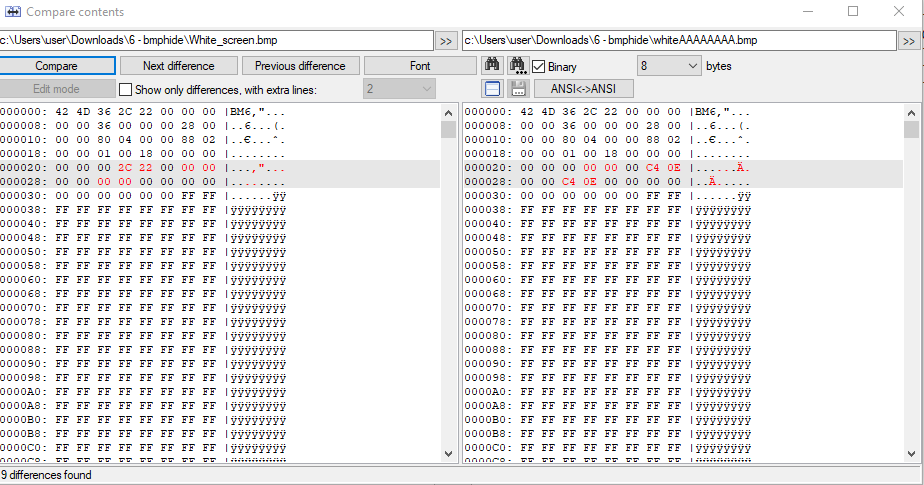This screenshot has width=924, height=485.
Task: Click the Compare button
Action: [x=57, y=65]
